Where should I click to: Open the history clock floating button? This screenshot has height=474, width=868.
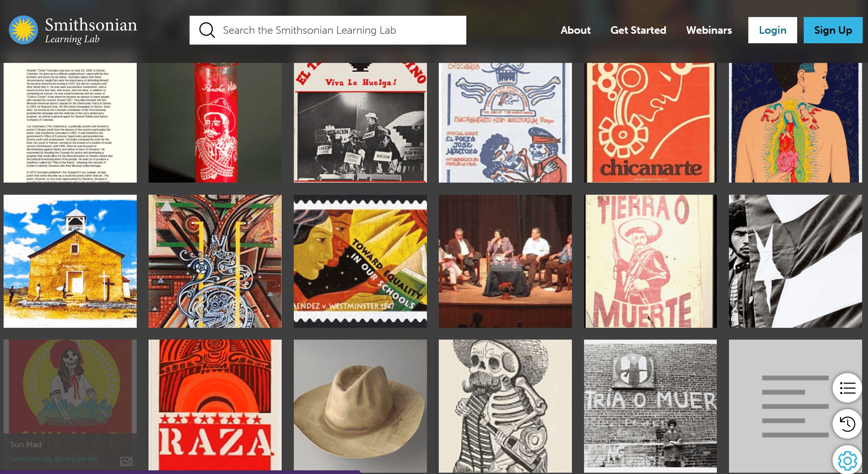click(x=847, y=424)
